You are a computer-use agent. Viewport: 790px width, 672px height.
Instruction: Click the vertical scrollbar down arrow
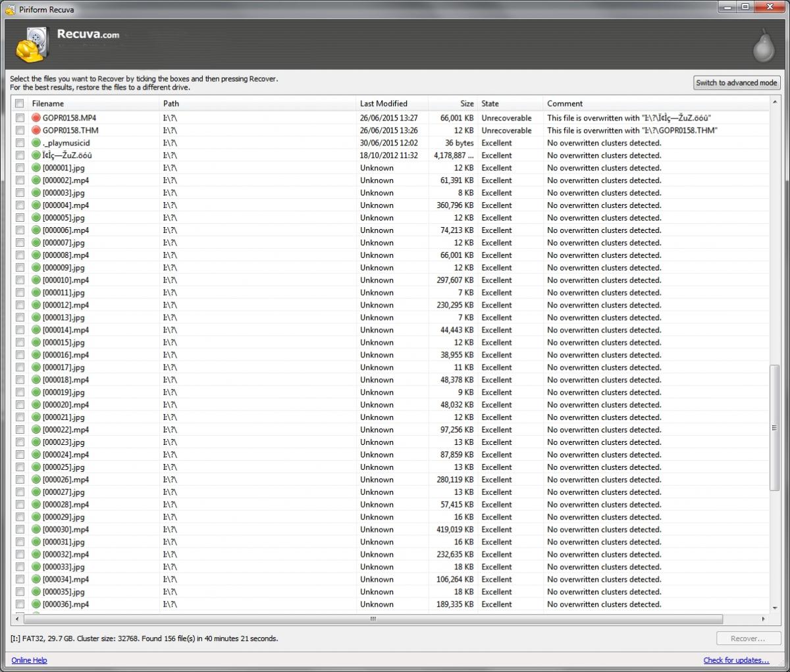click(774, 608)
